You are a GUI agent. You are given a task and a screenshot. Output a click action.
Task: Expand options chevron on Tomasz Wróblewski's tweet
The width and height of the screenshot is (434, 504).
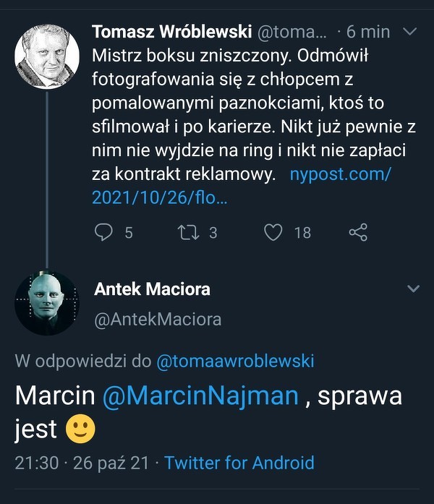(410, 32)
